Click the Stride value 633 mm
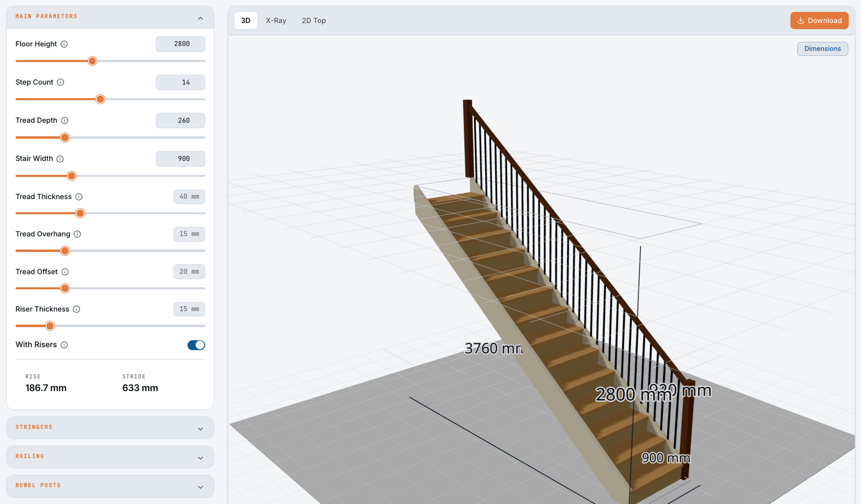The image size is (861, 504). (140, 388)
